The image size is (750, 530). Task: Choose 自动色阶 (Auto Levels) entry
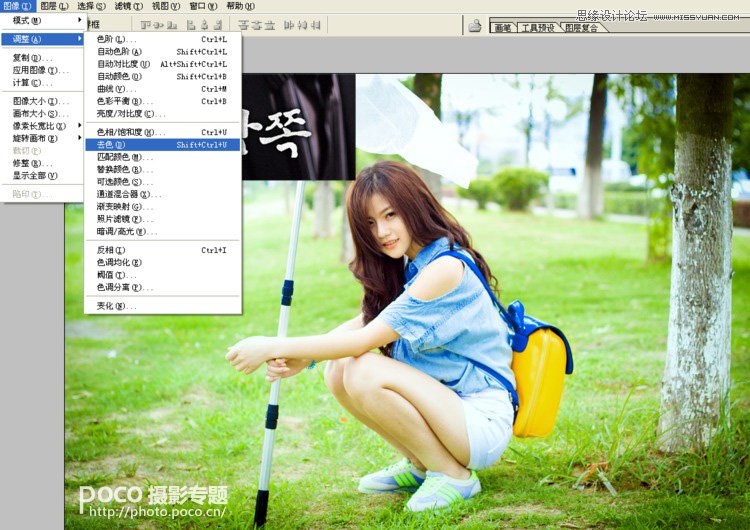[x=163, y=52]
